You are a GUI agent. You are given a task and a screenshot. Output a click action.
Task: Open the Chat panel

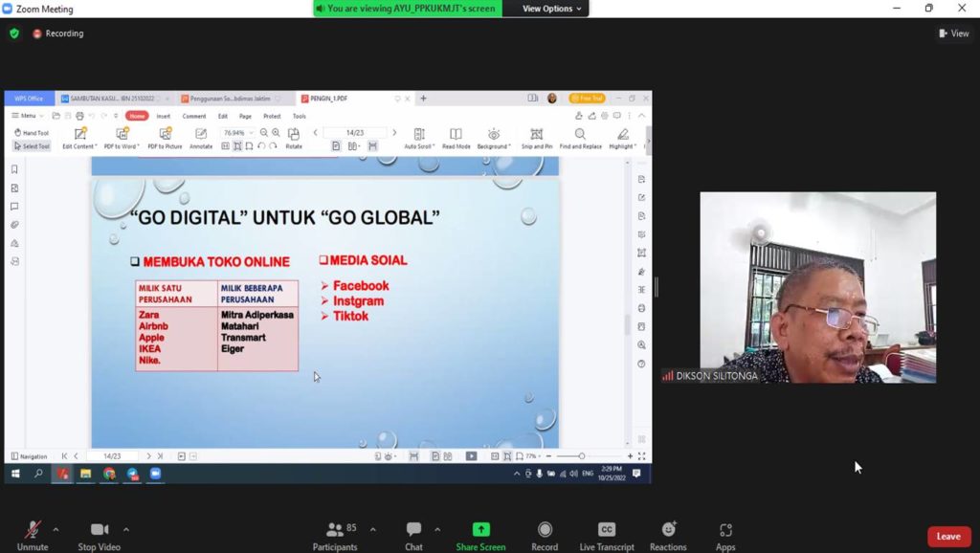(413, 536)
